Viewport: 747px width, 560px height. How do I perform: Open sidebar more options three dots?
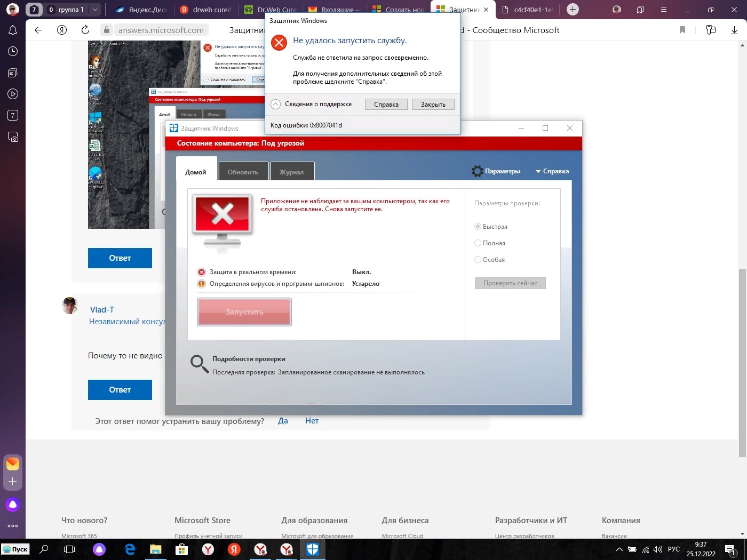13,526
